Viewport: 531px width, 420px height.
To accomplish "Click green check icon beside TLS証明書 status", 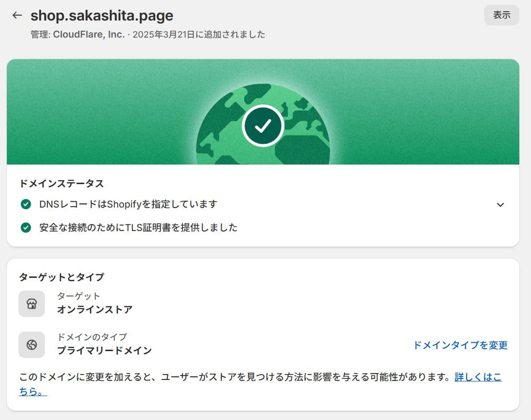I will click(26, 228).
